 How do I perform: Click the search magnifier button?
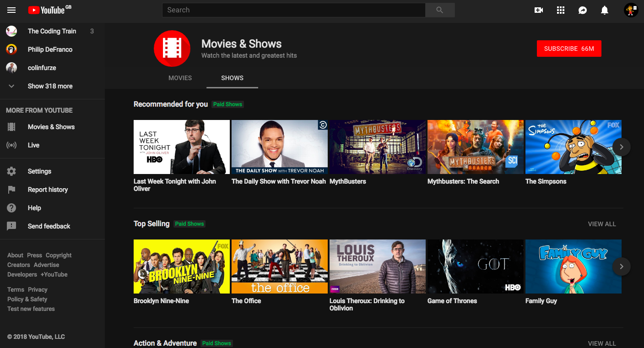[x=439, y=10]
